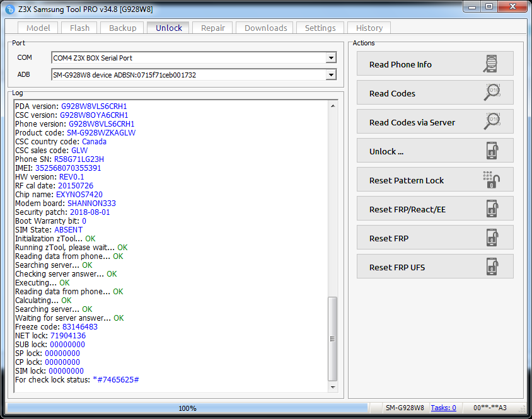Click the check lock code *#7465625#

(x=116, y=380)
